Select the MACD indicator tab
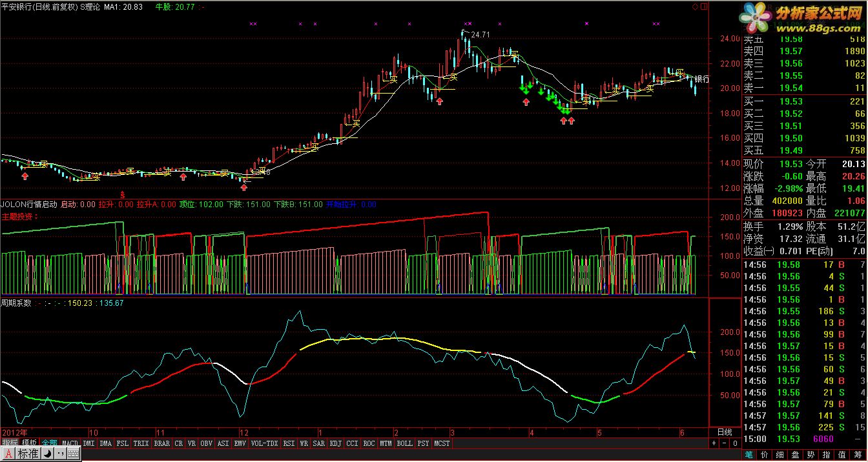 (70, 443)
